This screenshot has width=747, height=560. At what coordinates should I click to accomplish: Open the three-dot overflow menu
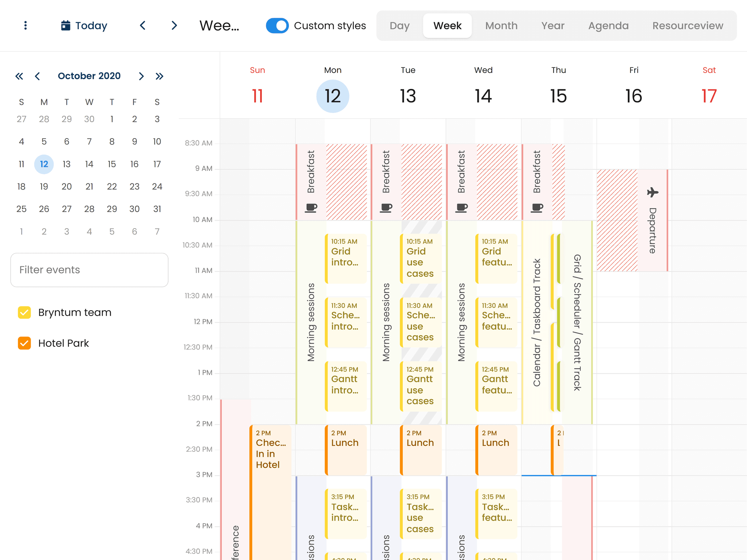coord(25,25)
